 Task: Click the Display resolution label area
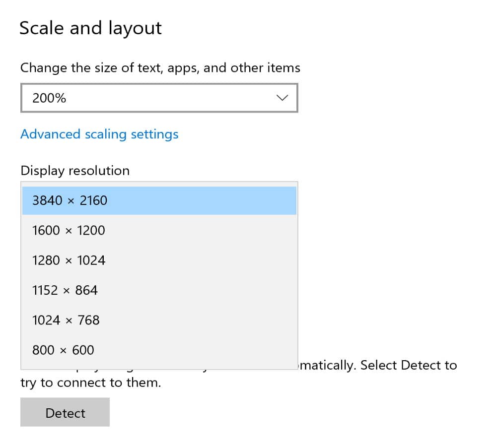pos(74,170)
